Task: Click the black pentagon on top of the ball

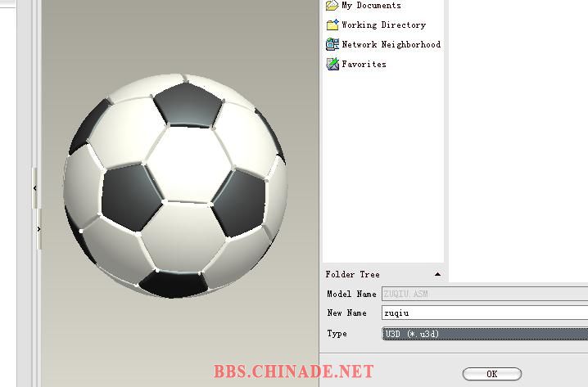Action: (x=188, y=105)
